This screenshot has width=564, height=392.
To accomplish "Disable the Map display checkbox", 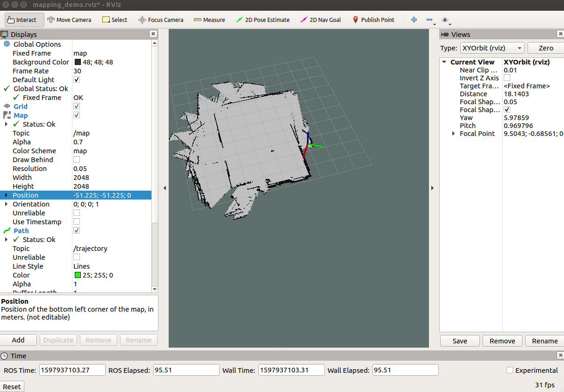I will click(x=76, y=115).
